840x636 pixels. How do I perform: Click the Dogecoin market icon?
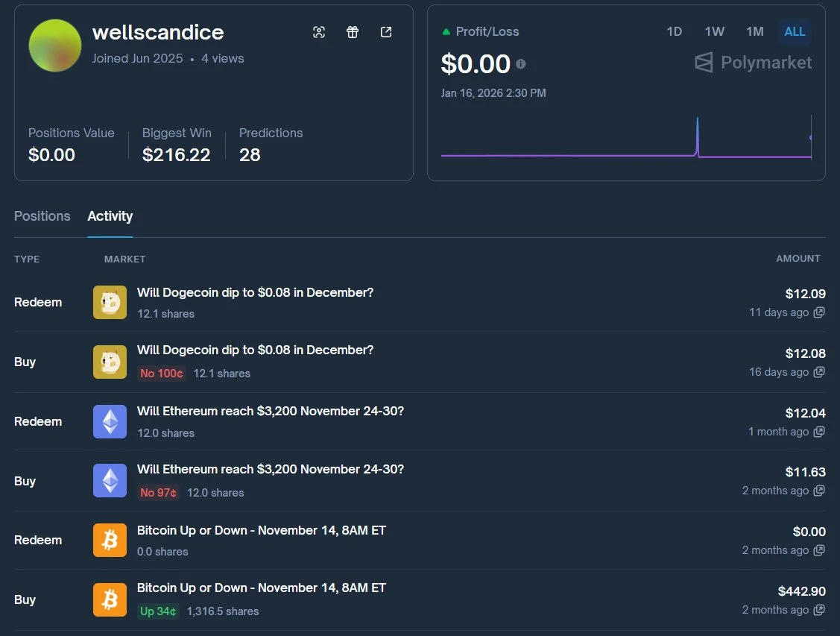110,302
